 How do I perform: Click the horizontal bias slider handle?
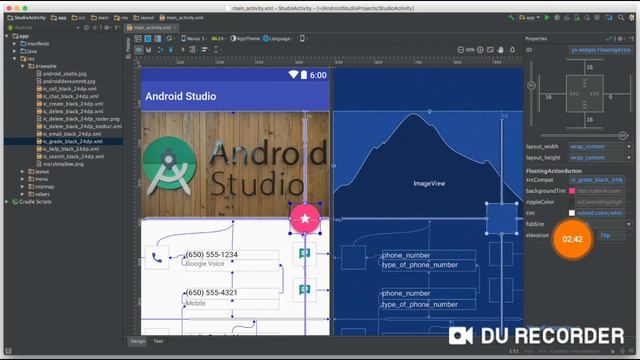coord(623,136)
